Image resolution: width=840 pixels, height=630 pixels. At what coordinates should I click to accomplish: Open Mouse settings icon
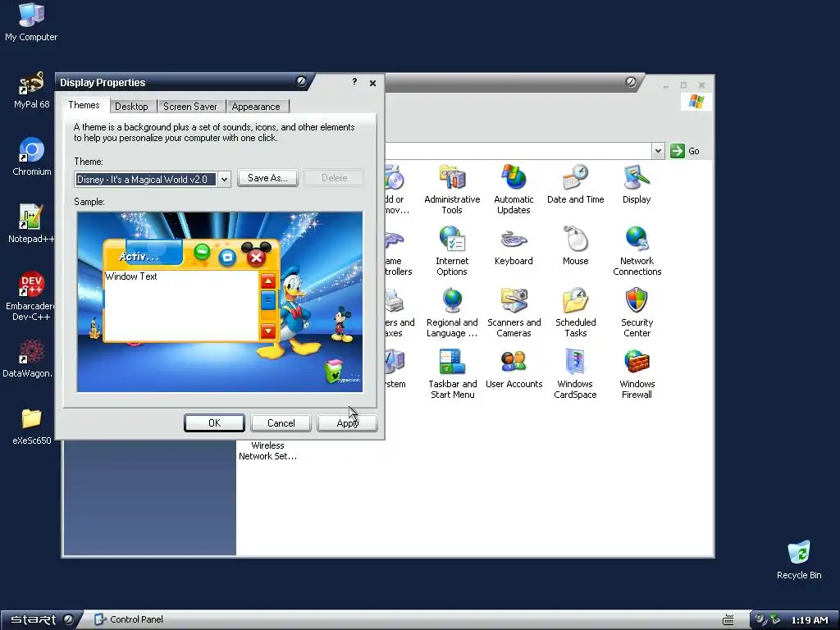tap(575, 245)
